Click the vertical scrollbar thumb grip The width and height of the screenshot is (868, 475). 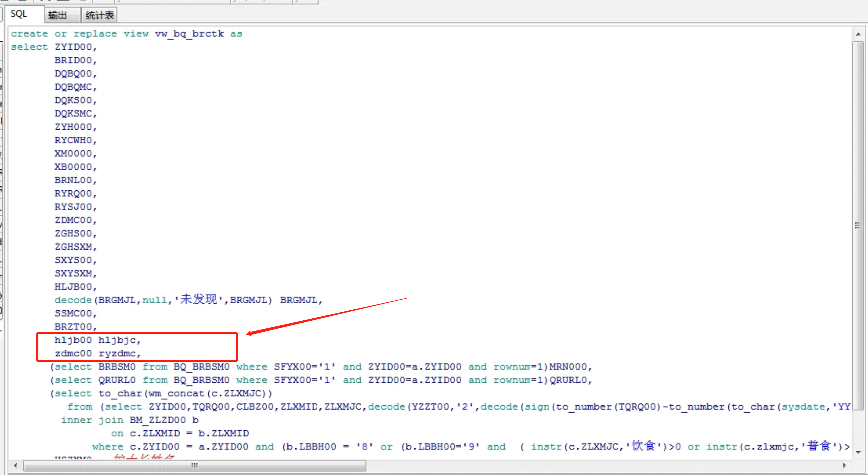pos(858,225)
